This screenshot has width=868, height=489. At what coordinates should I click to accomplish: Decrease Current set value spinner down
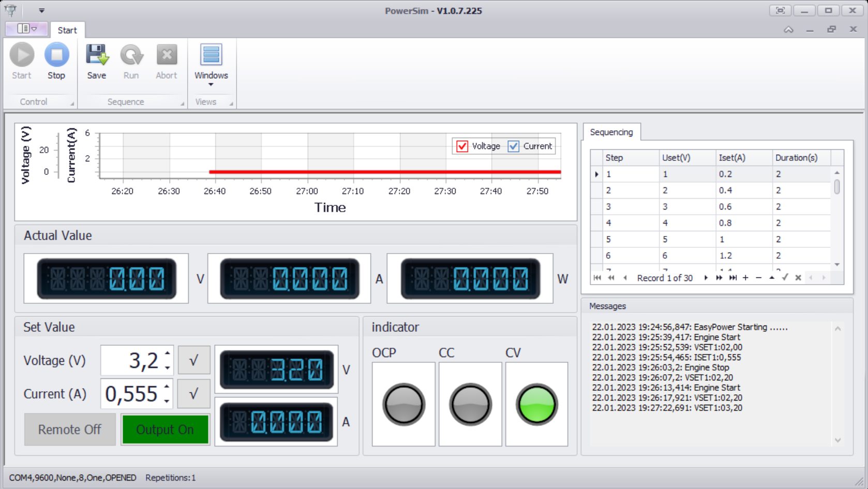coord(167,402)
